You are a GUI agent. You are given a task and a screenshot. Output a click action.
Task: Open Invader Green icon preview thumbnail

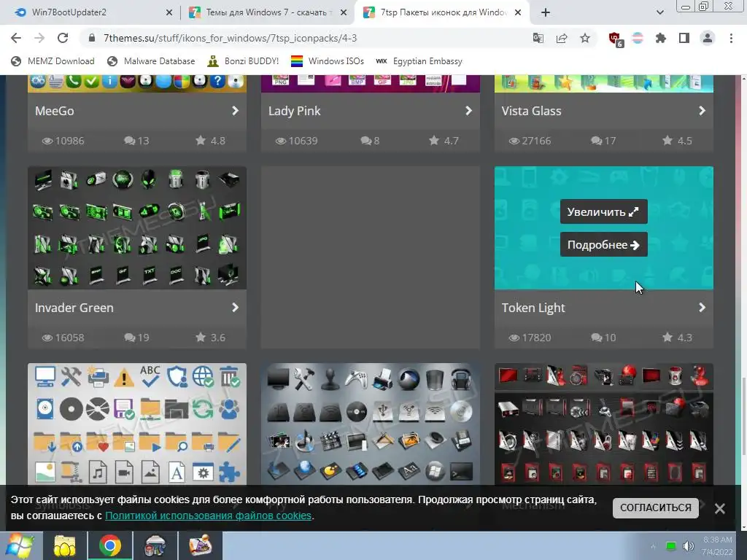[137, 227]
